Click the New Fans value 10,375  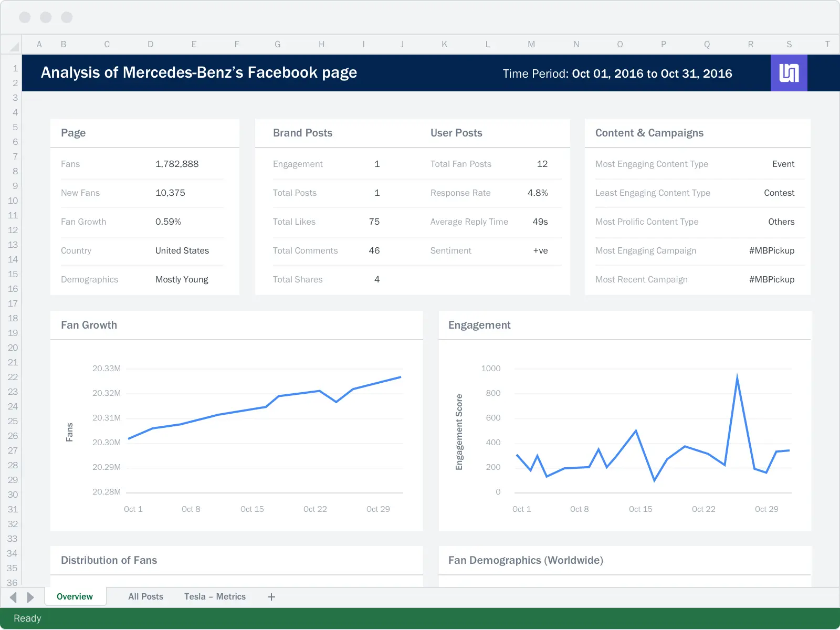(x=170, y=193)
